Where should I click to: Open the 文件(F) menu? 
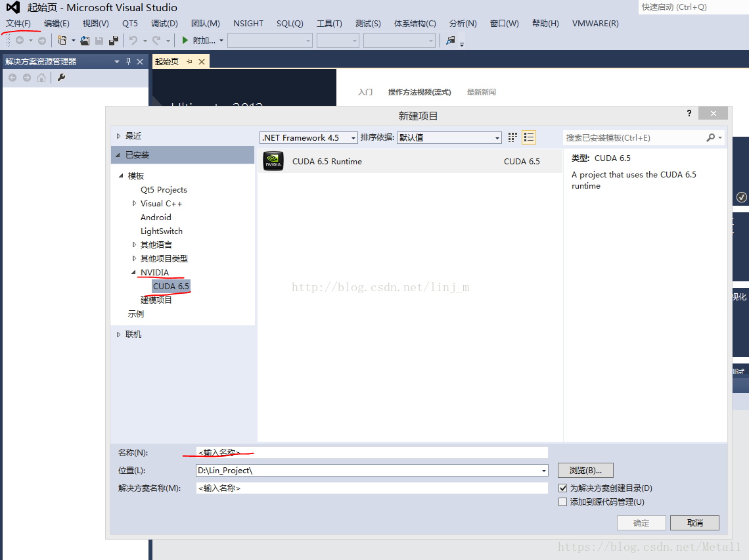pos(18,24)
